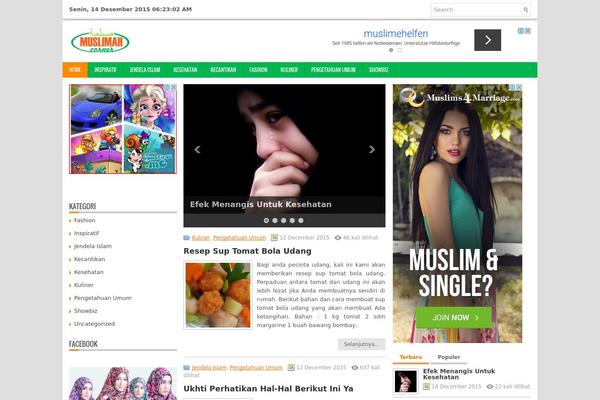
Task: Open the Kuliner menu item
Action: (289, 70)
